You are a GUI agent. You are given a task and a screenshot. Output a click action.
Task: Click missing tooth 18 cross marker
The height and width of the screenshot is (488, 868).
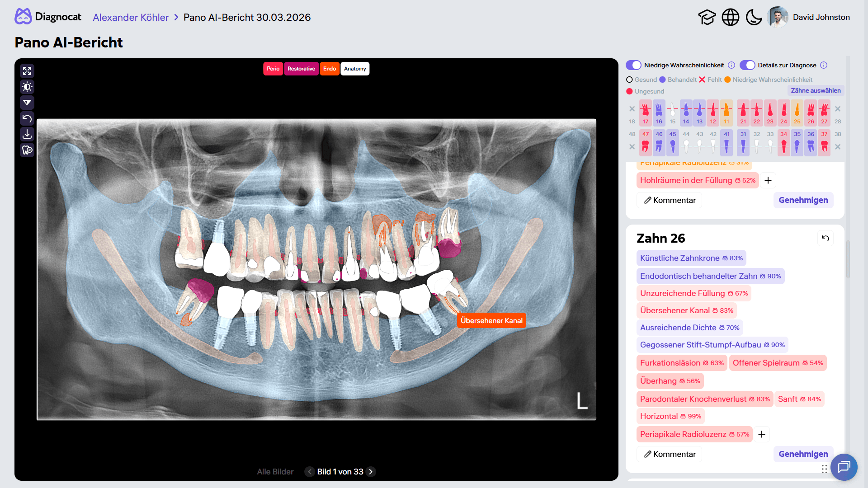pyautogui.click(x=632, y=109)
